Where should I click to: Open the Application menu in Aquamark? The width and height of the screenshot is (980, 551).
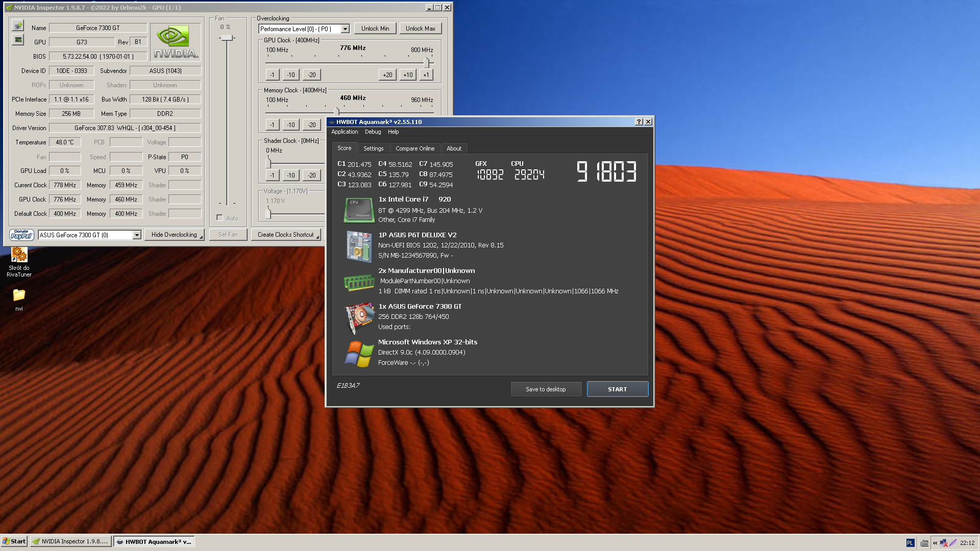345,132
